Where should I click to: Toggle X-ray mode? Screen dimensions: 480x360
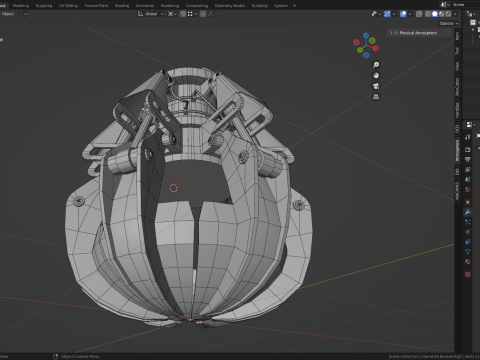coord(419,14)
